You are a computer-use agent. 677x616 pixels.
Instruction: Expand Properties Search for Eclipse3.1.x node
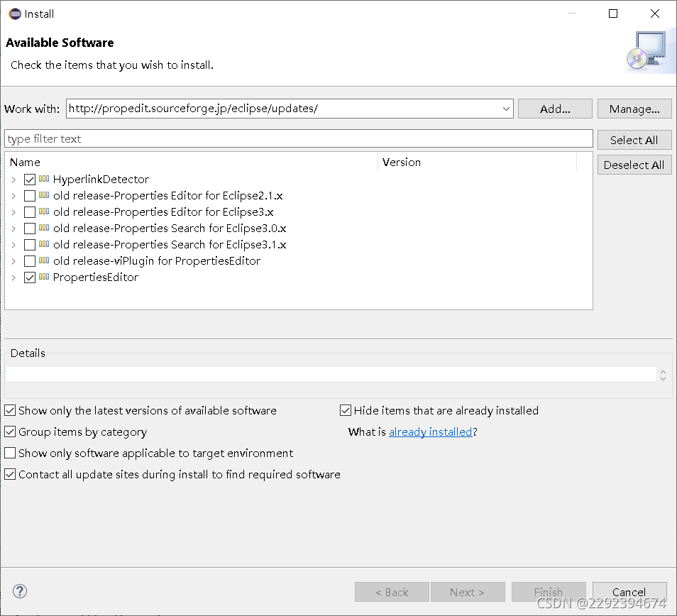(x=13, y=245)
